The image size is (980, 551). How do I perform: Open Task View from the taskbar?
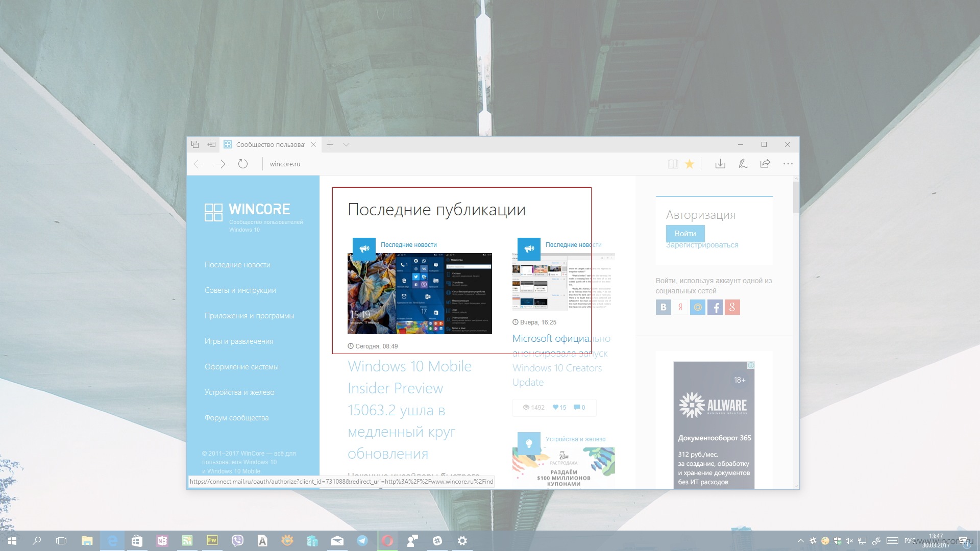61,541
